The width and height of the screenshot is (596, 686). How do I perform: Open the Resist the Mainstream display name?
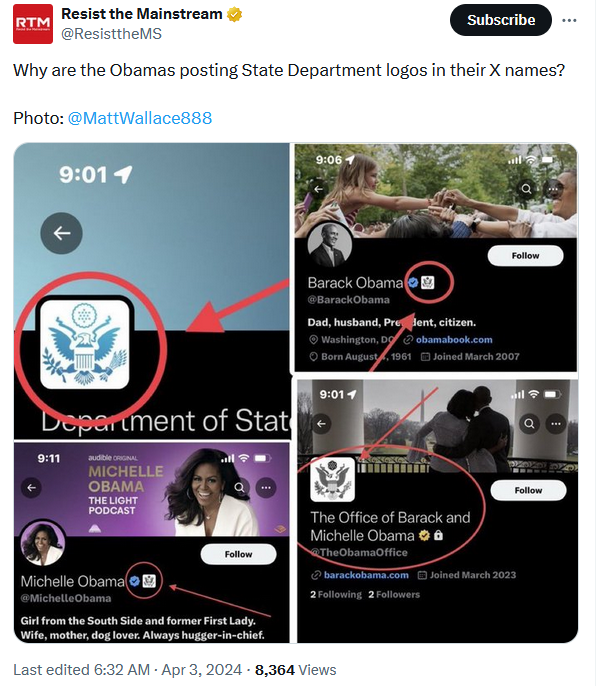click(142, 14)
